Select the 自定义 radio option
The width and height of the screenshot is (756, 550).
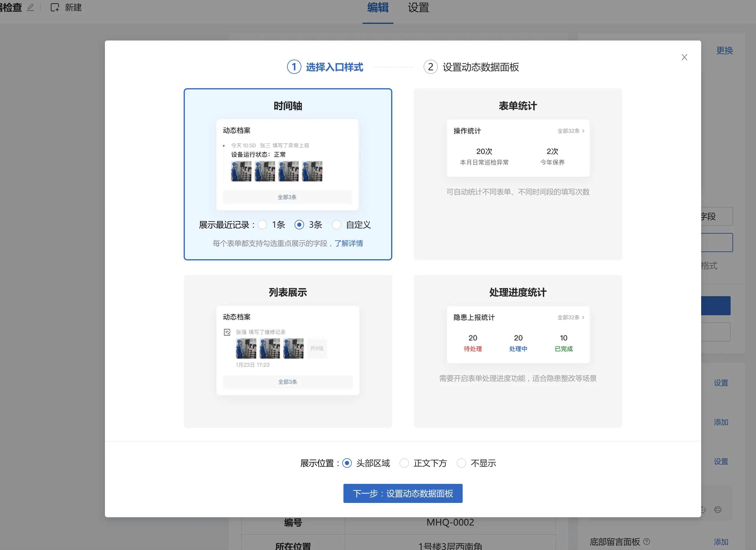click(336, 225)
